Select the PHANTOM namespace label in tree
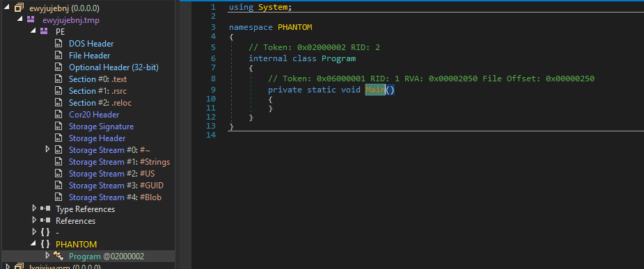Viewport: 644px width, 269px height. (x=76, y=245)
